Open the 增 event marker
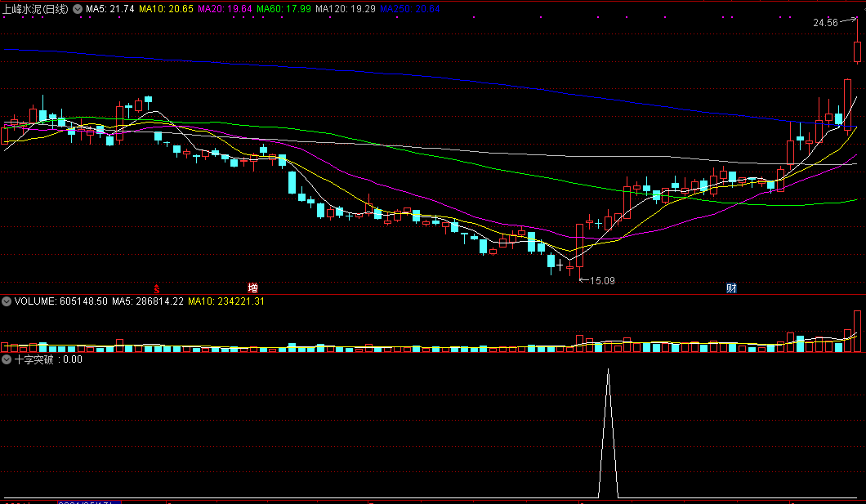Image resolution: width=866 pixels, height=504 pixels. (253, 288)
